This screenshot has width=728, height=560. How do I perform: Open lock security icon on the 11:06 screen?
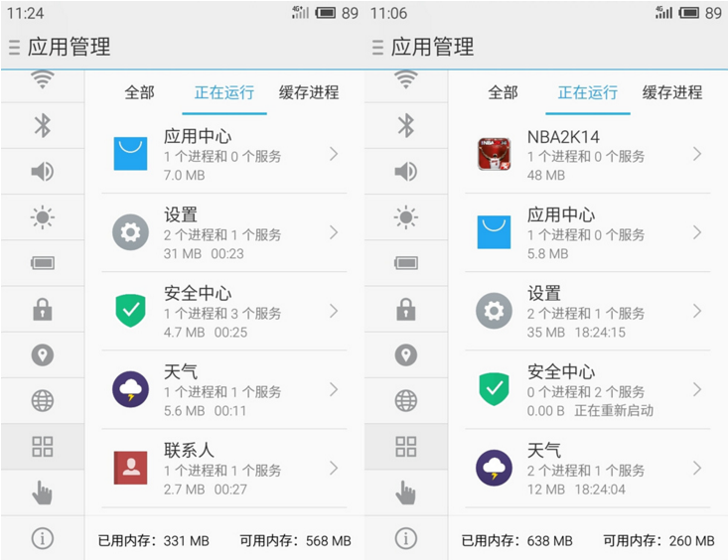(405, 310)
